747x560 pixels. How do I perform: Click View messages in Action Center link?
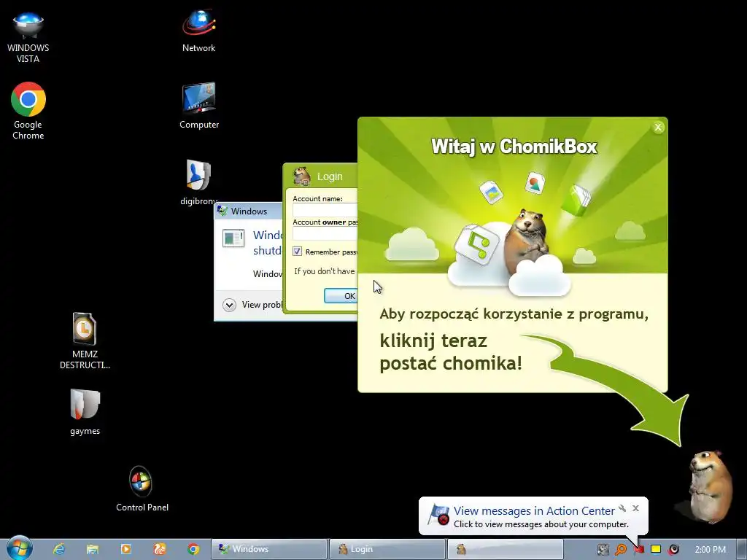pos(533,511)
